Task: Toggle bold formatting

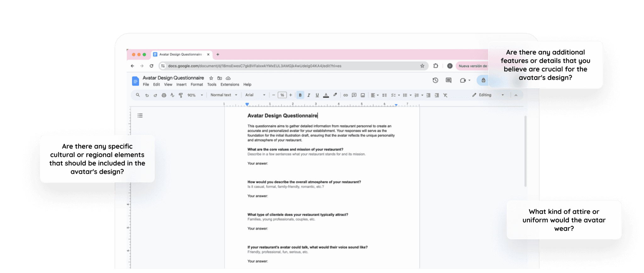Action: pos(300,95)
